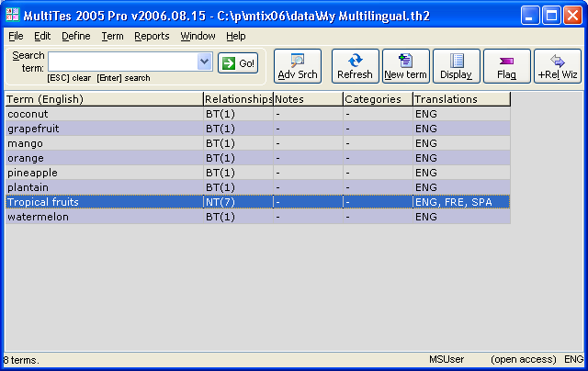Select the coconut term row

point(257,114)
